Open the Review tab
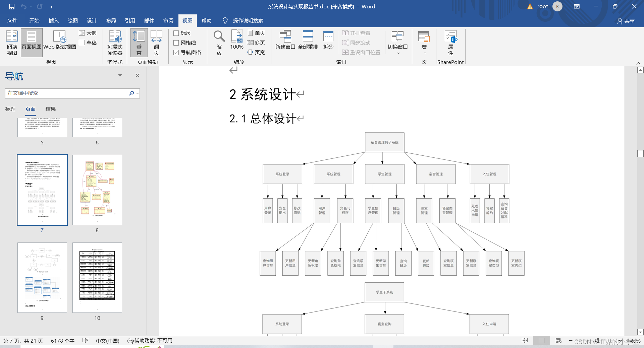The height and width of the screenshot is (348, 644). point(168,21)
